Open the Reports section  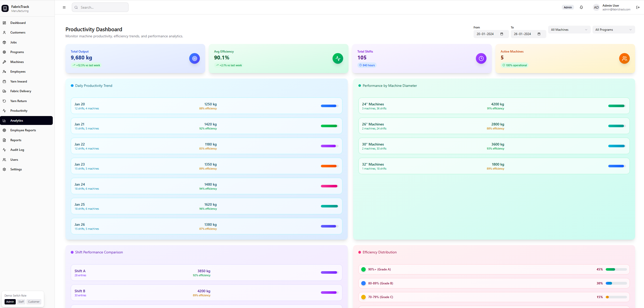tap(16, 140)
